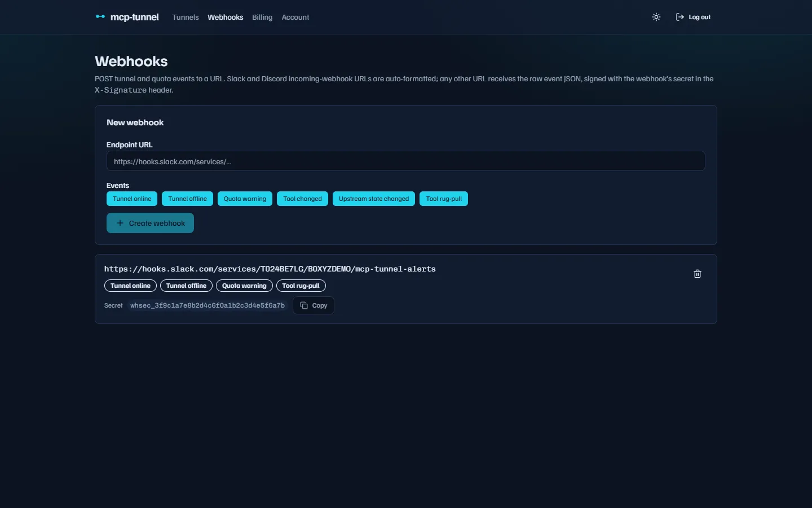The height and width of the screenshot is (508, 812).
Task: Log out of mcp-tunnel
Action: coord(693,17)
